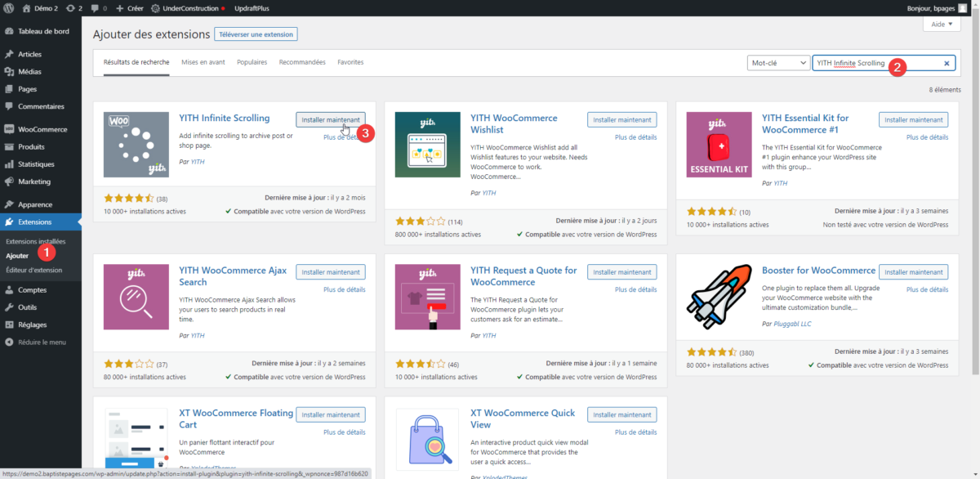The height and width of the screenshot is (479, 980).
Task: Switch to the Populaires tab
Action: 252,62
